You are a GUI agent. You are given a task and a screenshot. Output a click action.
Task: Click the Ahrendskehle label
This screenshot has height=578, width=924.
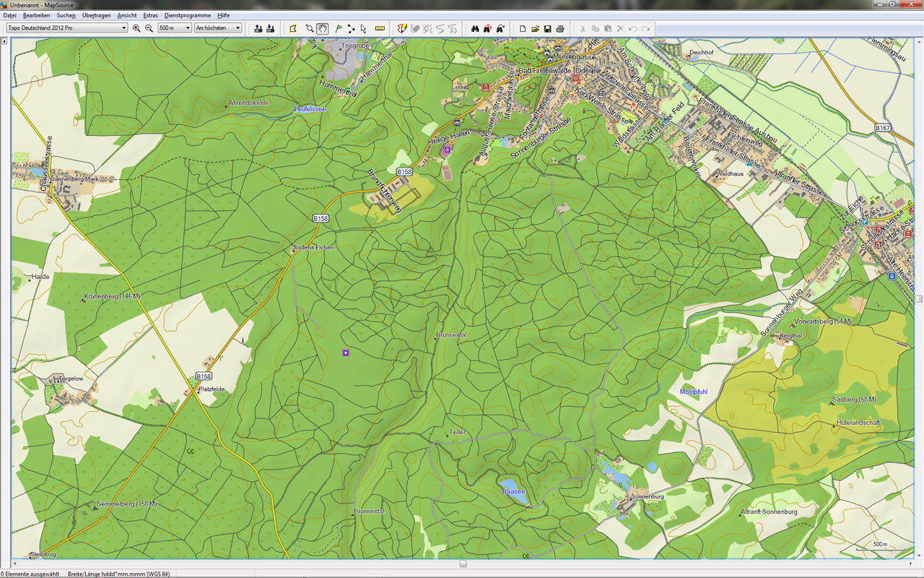[248, 103]
